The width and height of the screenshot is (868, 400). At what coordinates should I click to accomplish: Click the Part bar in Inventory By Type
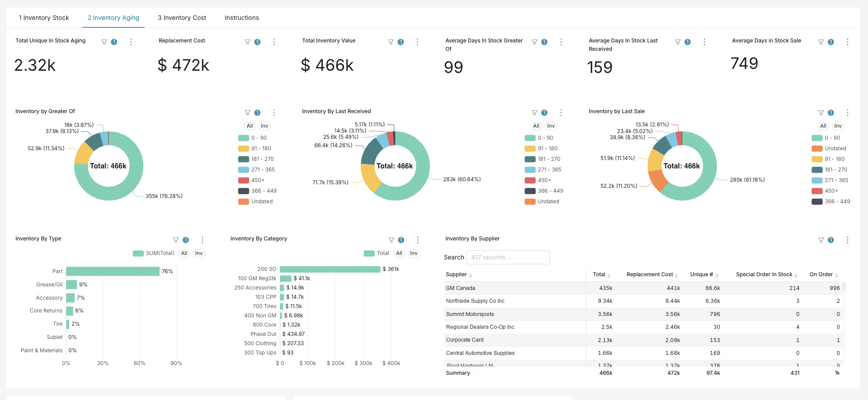coord(113,271)
